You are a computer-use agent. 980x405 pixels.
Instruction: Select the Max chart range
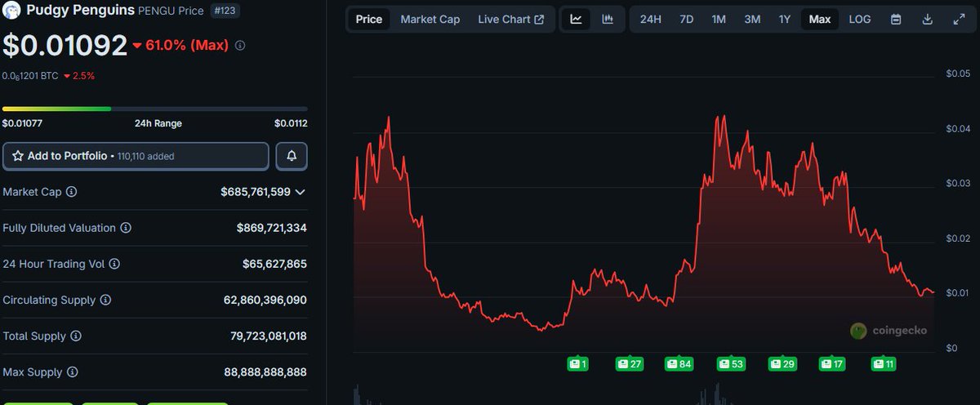tap(820, 19)
